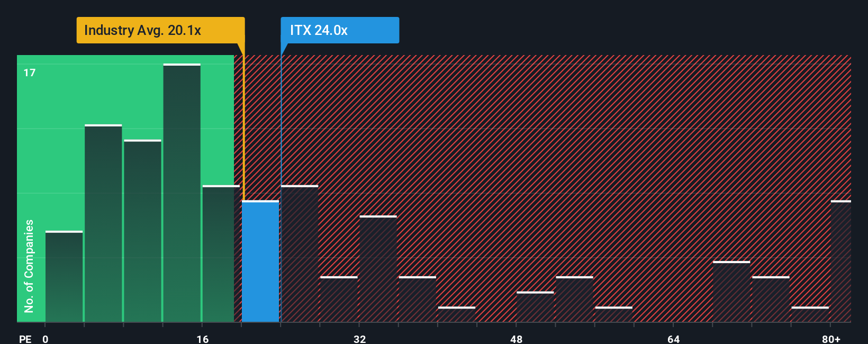
Task: Click the second tallest green histogram bar
Action: (x=103, y=223)
